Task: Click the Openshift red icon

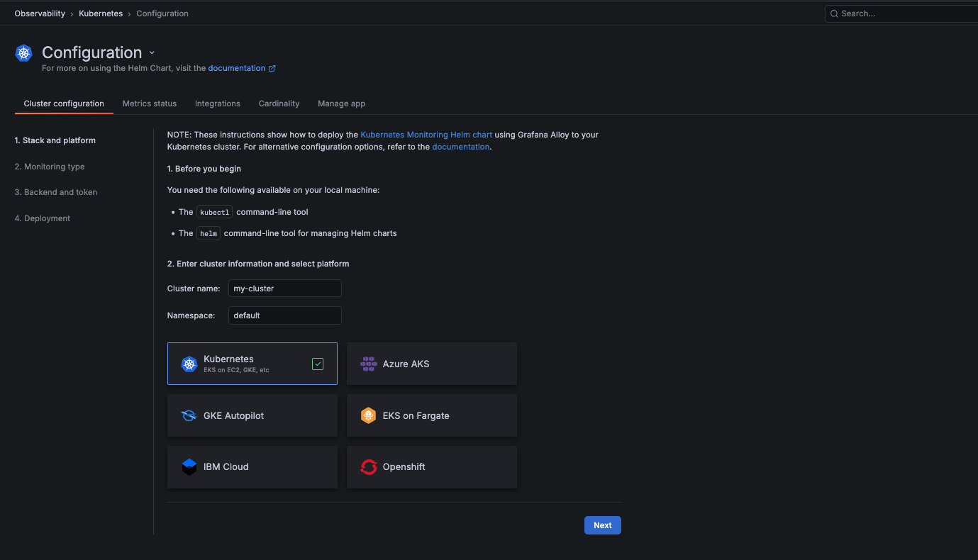Action: 368,467
